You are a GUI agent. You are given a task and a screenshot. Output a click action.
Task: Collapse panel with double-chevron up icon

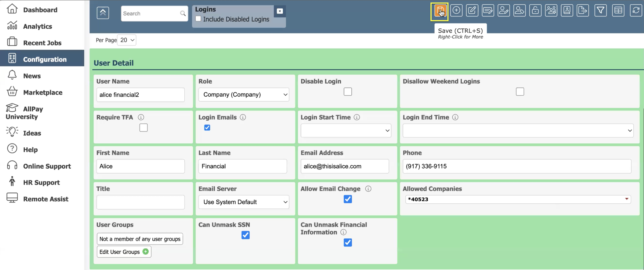pos(103,13)
